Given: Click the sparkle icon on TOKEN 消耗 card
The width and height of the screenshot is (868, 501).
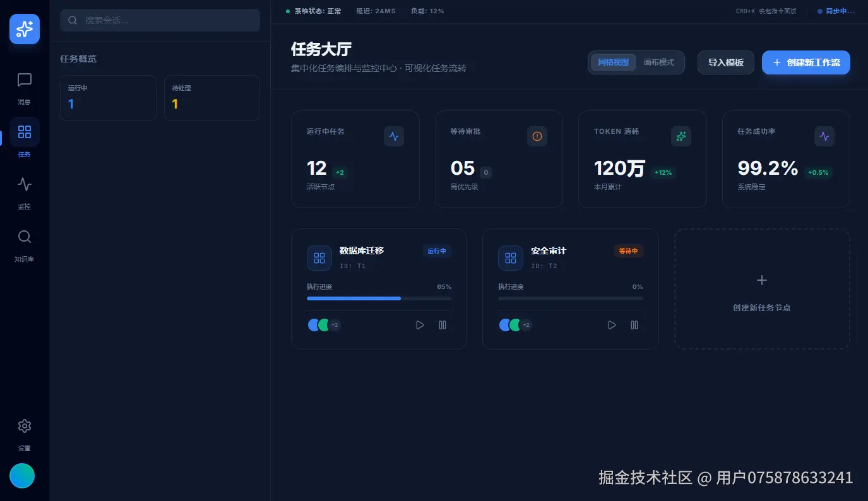Looking at the screenshot, I should pyautogui.click(x=681, y=136).
